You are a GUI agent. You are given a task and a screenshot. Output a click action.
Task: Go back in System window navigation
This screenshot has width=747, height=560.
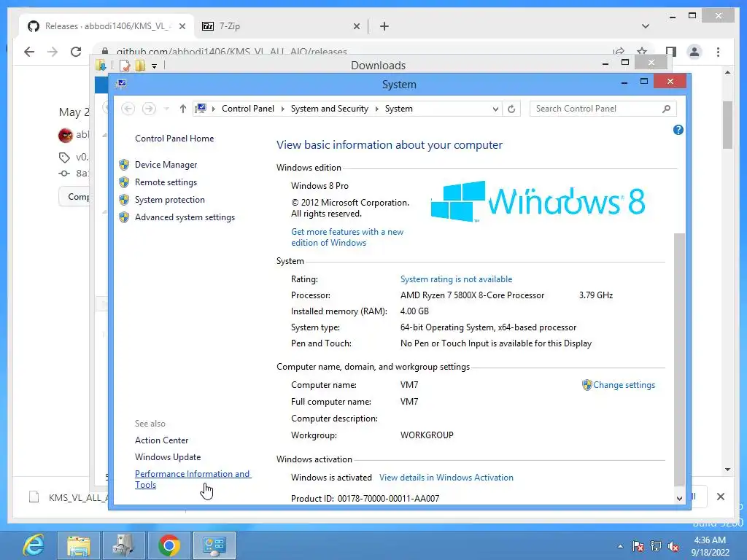click(128, 109)
